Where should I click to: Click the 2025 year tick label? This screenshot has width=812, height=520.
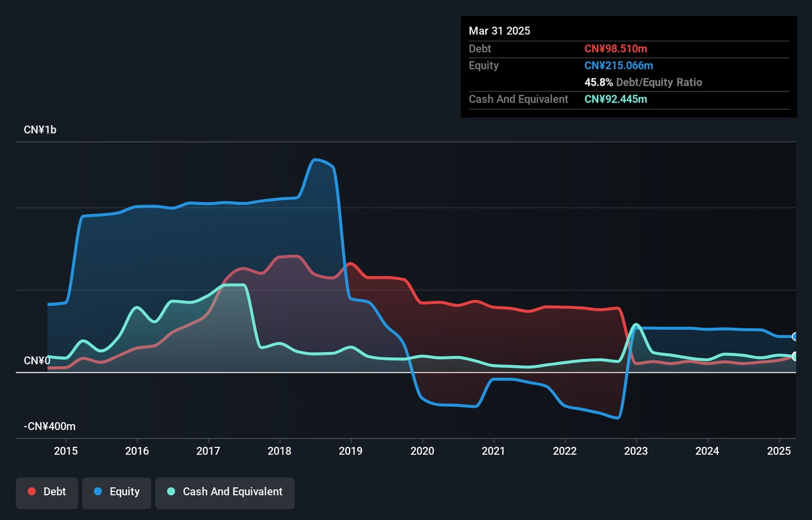(779, 451)
